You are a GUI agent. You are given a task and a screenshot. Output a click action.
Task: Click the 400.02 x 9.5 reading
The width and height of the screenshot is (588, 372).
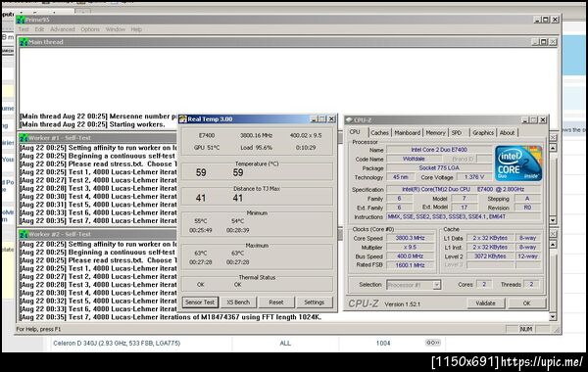pos(306,135)
